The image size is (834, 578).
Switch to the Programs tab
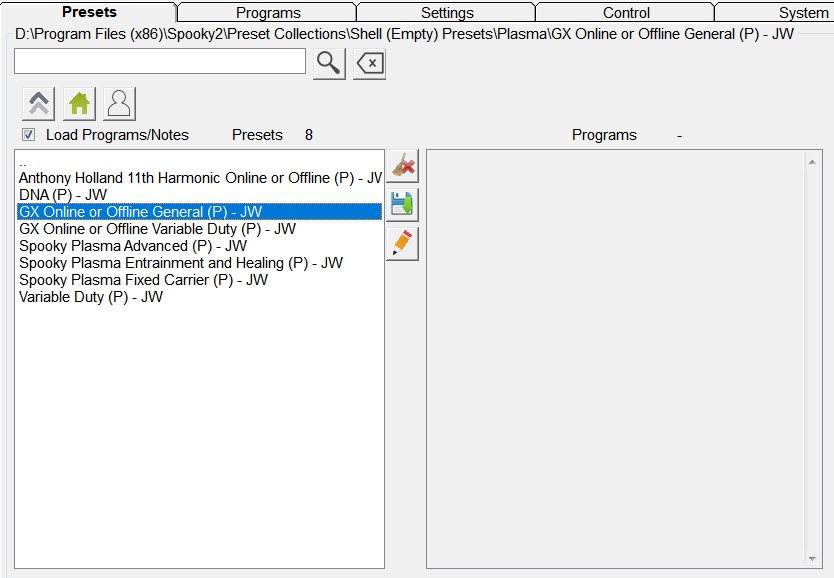(268, 13)
